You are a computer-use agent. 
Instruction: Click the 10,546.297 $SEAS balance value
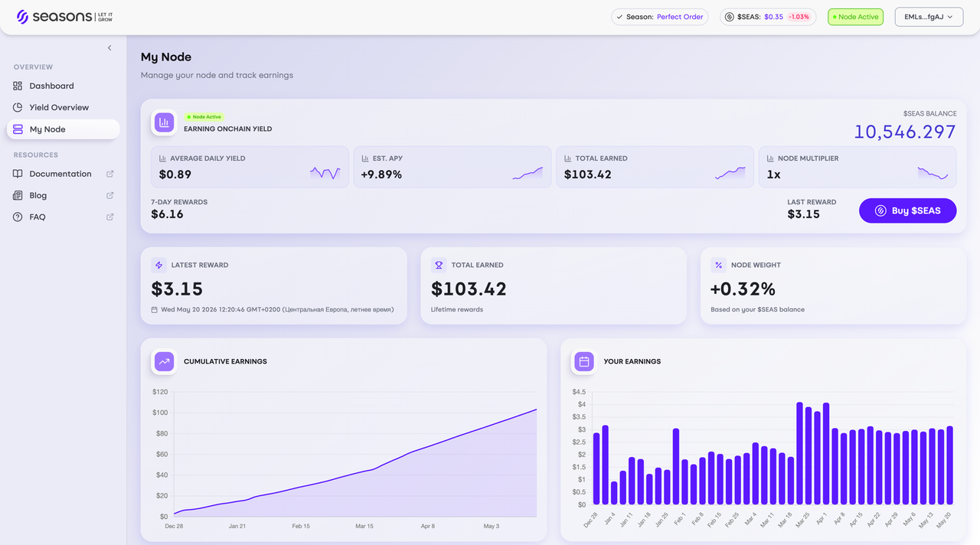(x=905, y=132)
